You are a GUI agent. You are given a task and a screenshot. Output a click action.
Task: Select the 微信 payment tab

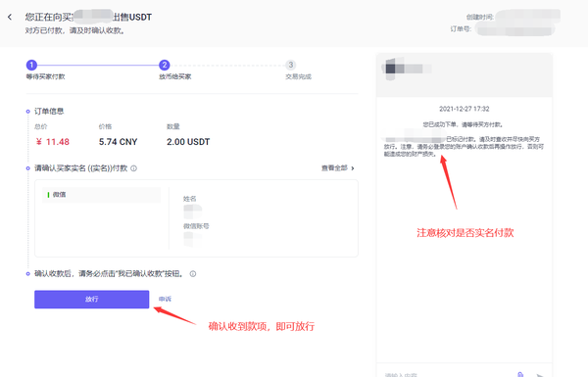pos(101,195)
